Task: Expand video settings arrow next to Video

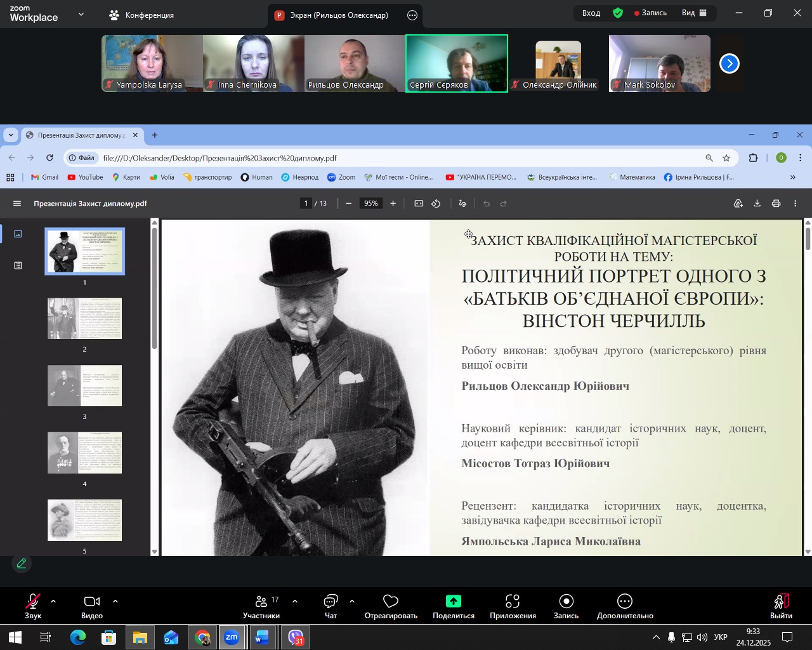Action: 115,600
